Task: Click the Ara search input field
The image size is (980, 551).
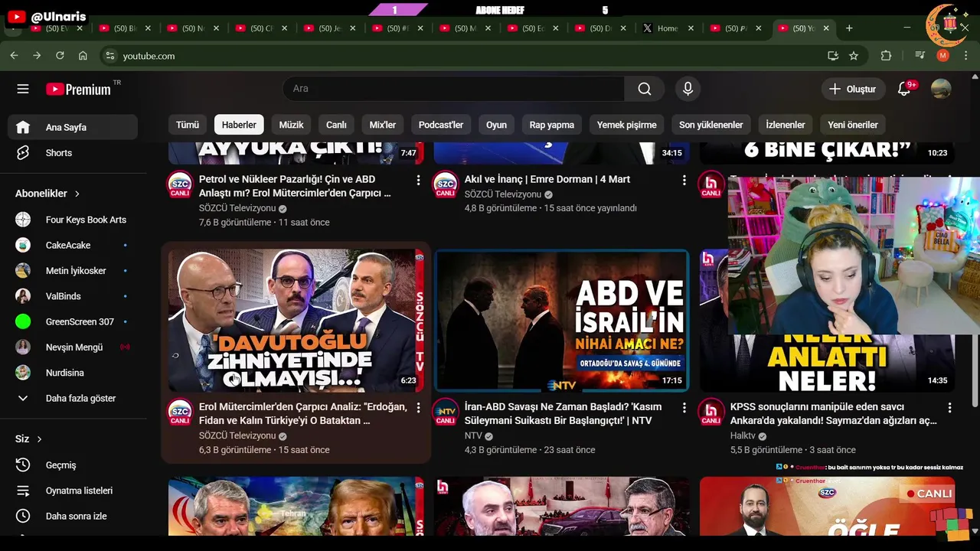Action: coord(453,89)
